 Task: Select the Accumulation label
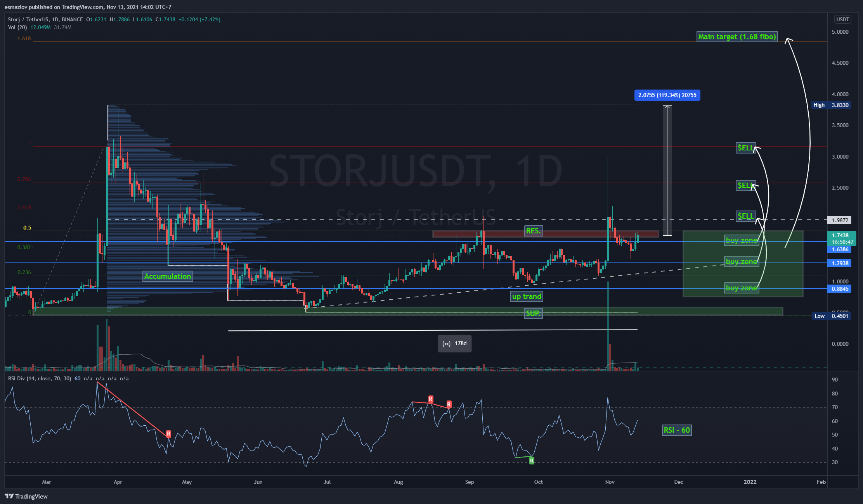pos(168,276)
